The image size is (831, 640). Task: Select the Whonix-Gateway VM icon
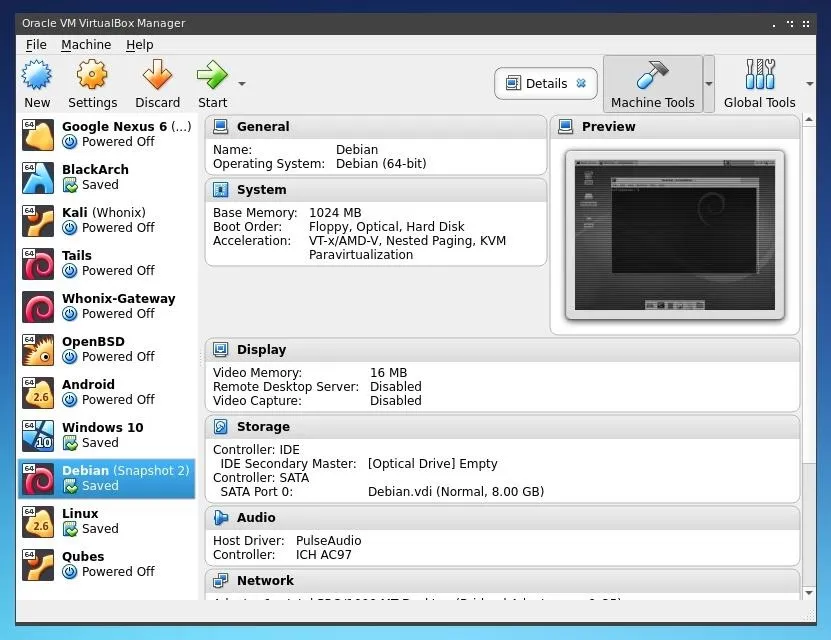(x=38, y=307)
